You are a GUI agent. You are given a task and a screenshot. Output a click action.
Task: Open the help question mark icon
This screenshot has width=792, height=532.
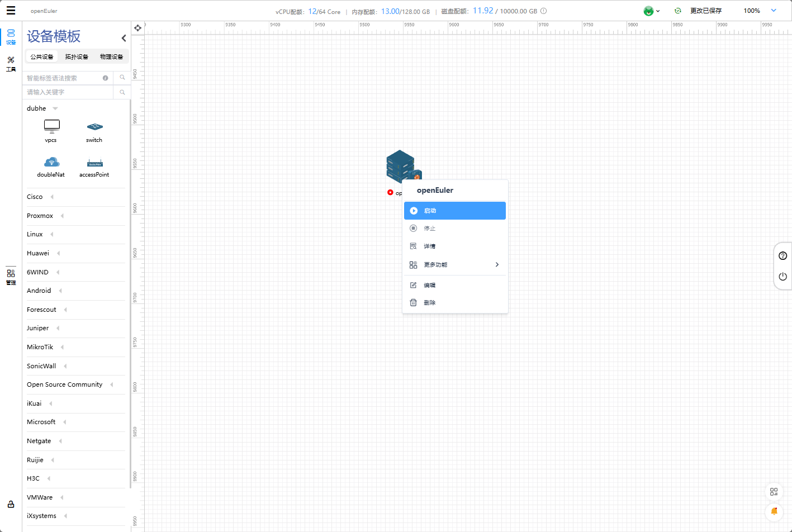782,255
